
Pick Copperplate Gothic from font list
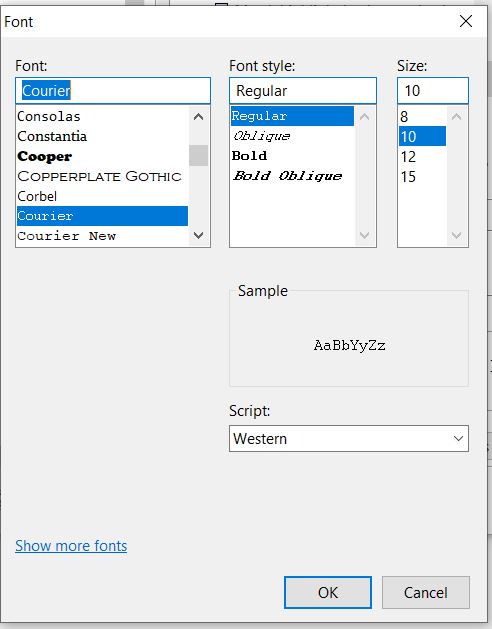102,176
